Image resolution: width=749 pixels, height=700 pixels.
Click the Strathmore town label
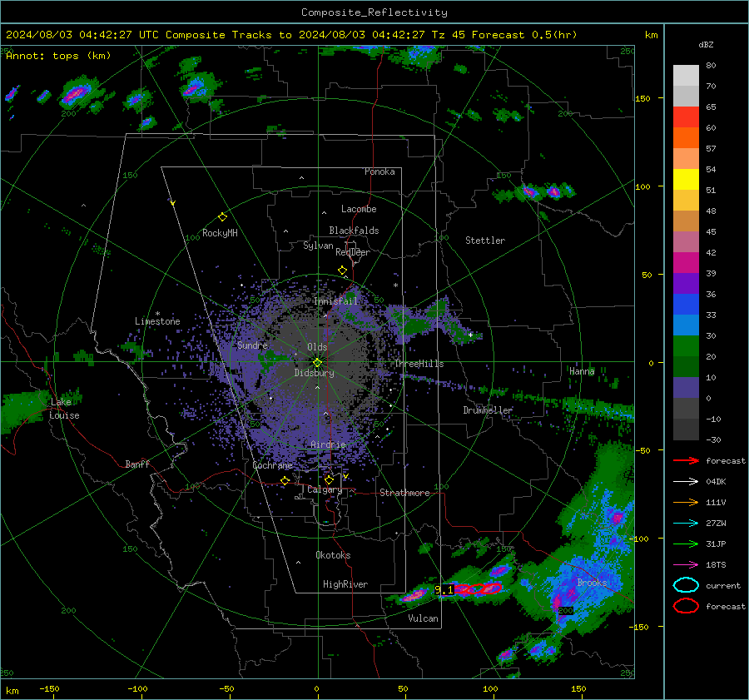point(404,493)
